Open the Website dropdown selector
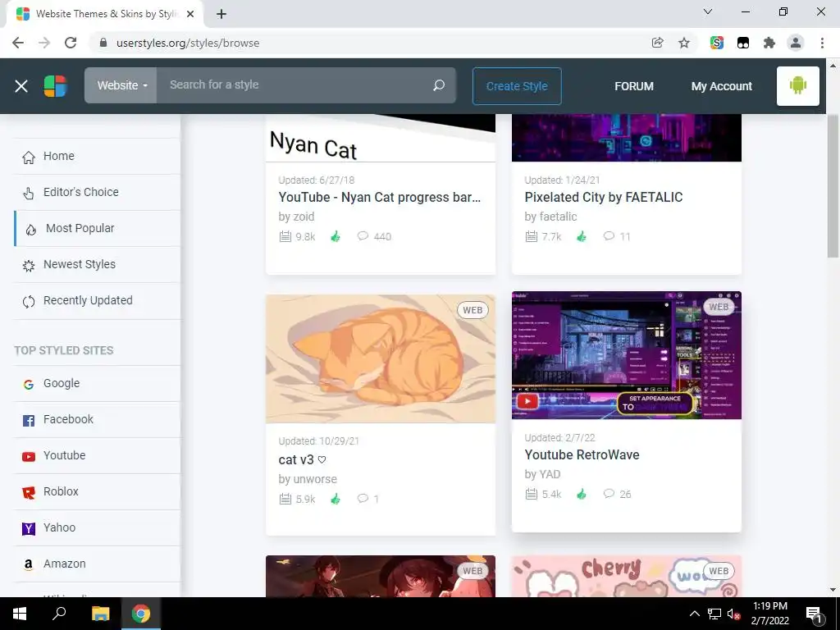The image size is (840, 630). pos(121,85)
